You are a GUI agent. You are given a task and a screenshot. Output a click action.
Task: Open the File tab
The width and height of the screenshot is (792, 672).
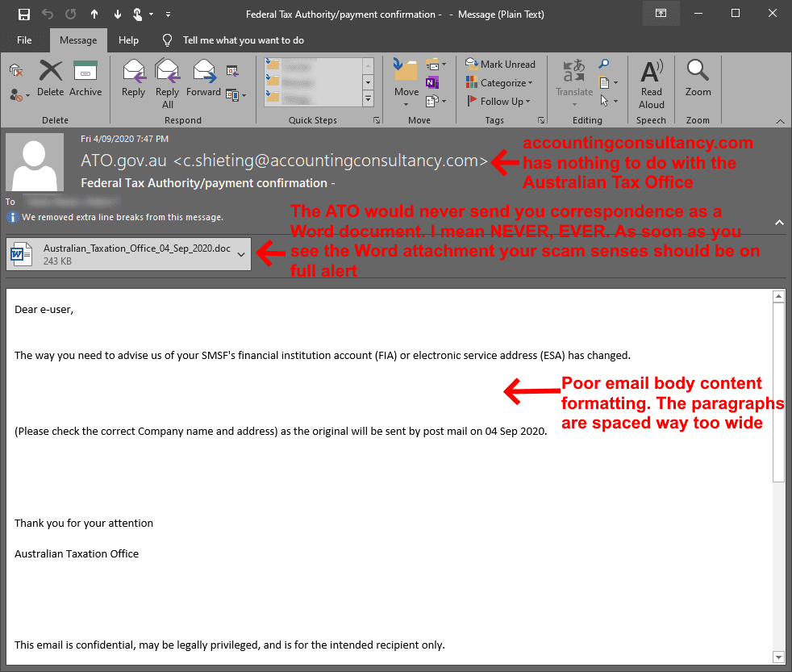(24, 40)
